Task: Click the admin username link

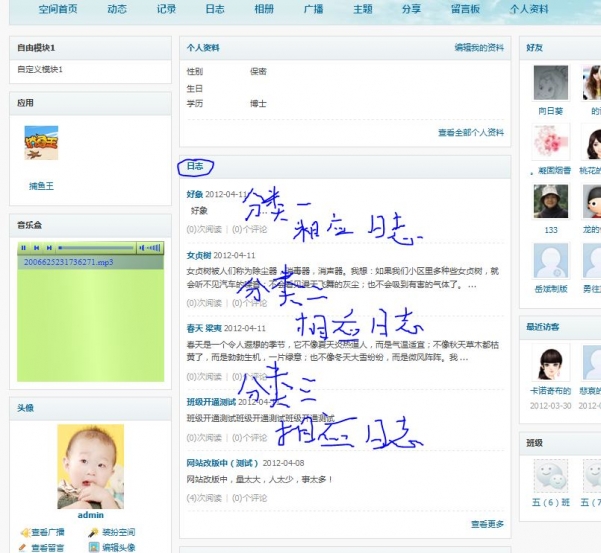Action: click(90, 515)
